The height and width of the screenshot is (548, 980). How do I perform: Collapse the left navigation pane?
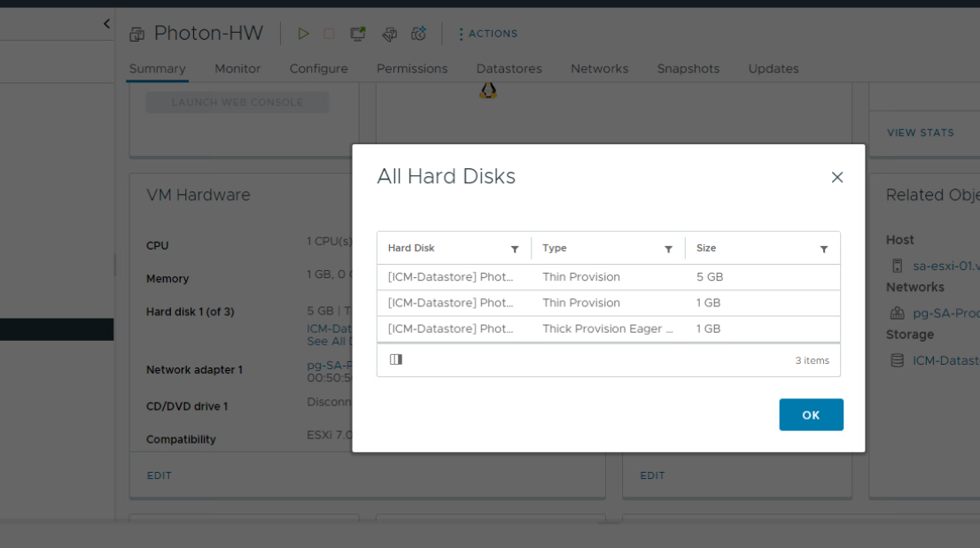click(x=106, y=24)
